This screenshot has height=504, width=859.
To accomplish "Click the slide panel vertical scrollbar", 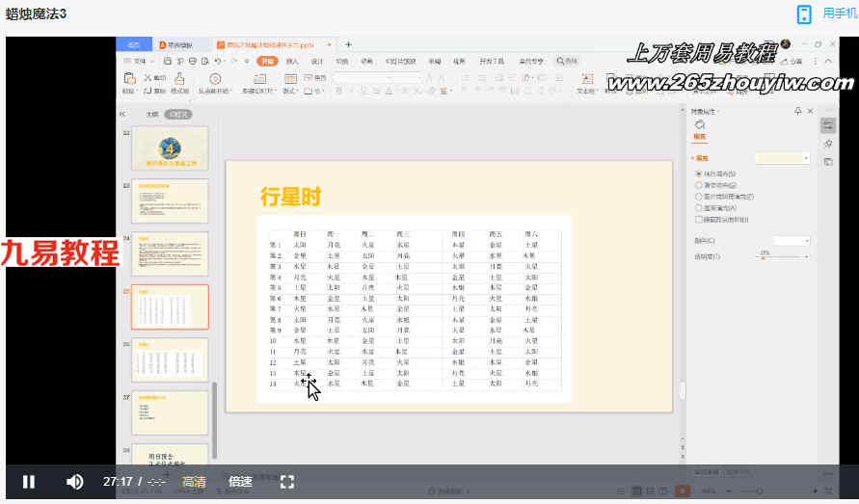I will pyautogui.click(x=214, y=420).
